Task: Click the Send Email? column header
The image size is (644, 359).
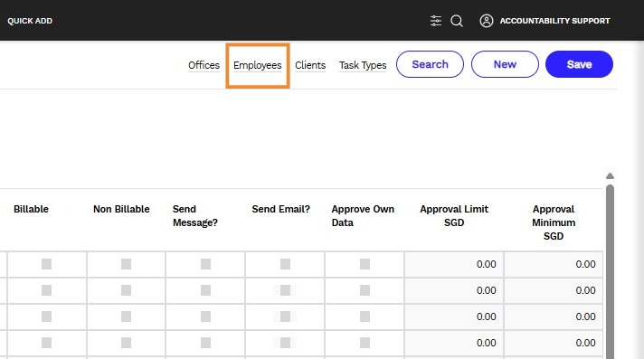Action: (281, 209)
